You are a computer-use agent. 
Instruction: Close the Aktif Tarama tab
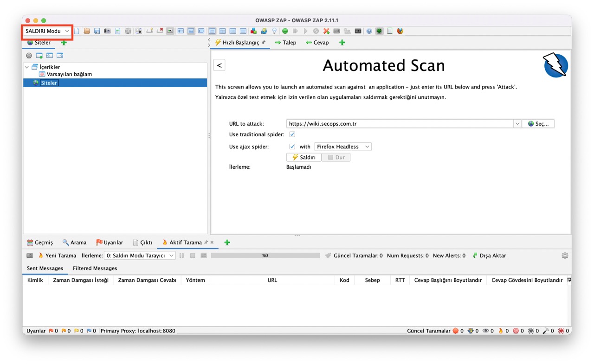[212, 242]
